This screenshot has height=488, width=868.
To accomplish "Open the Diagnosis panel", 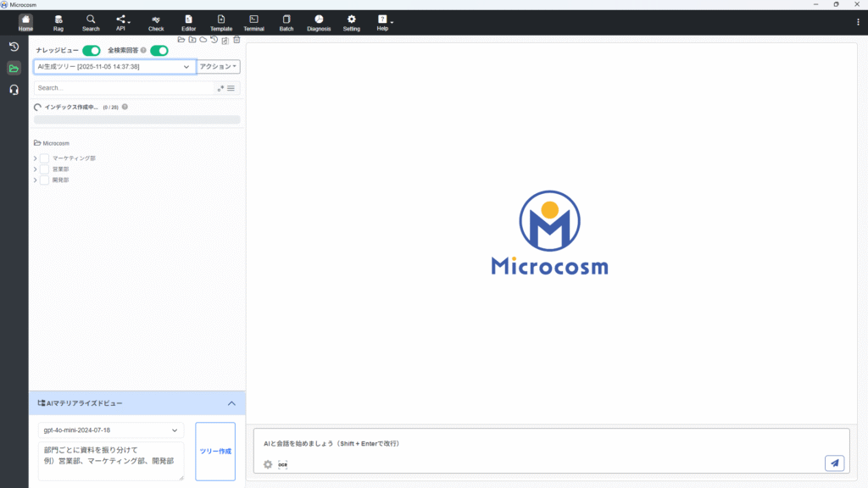I will tap(319, 22).
